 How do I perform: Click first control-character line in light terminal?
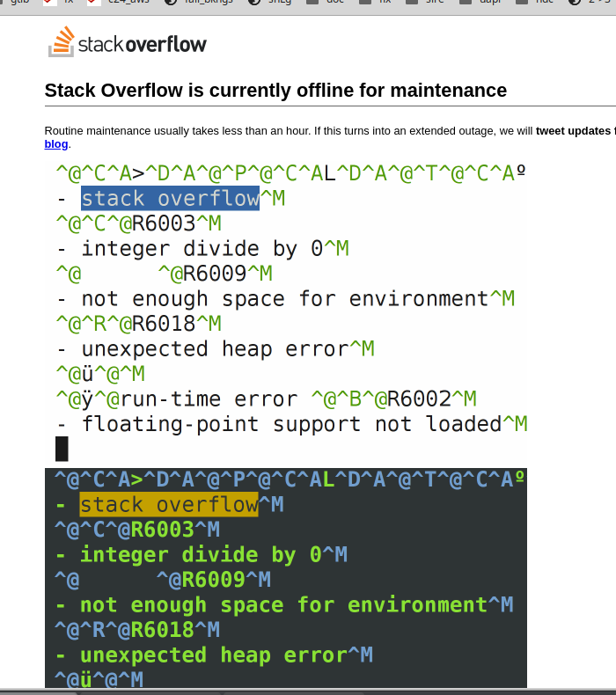coord(291,173)
